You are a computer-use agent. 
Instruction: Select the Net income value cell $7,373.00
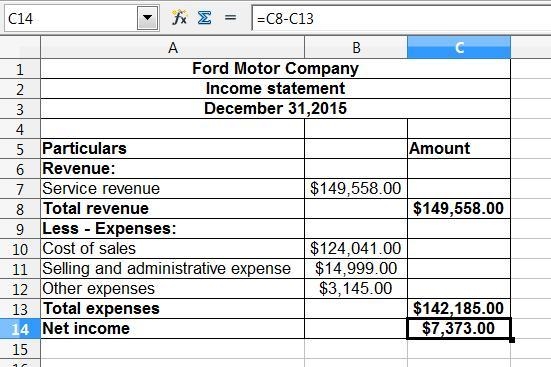tap(459, 329)
